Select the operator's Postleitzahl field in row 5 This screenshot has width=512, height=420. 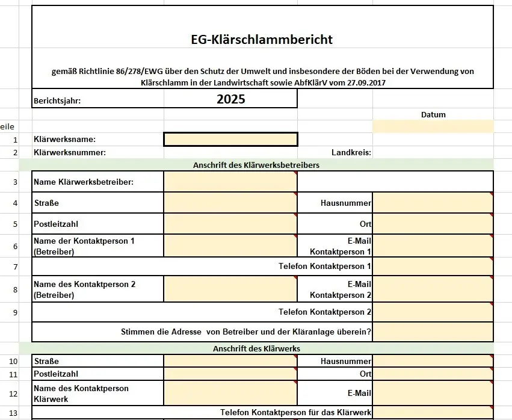point(230,224)
